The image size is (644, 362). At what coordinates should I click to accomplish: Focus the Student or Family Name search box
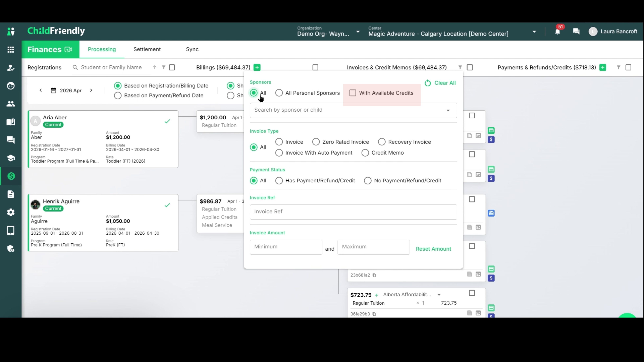[111, 67]
